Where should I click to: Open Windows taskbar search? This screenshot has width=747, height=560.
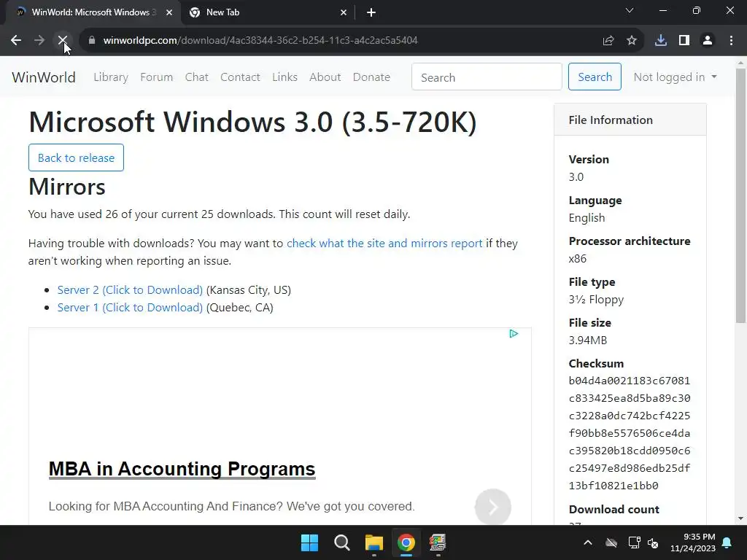coord(342,542)
